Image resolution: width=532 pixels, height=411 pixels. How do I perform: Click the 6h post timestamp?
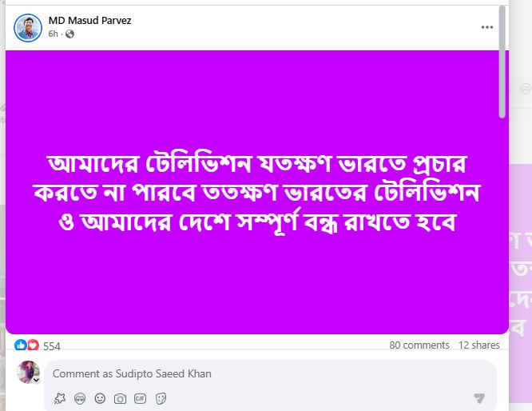53,34
